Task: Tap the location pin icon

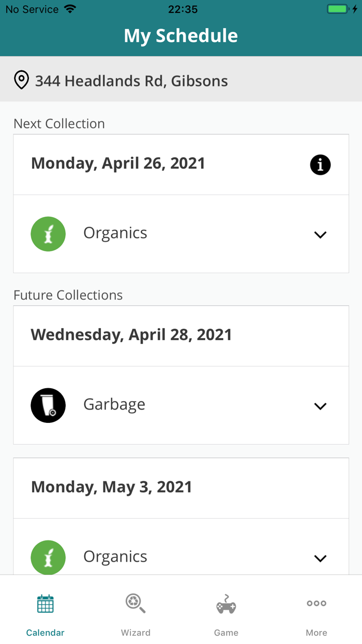Action: [21, 80]
